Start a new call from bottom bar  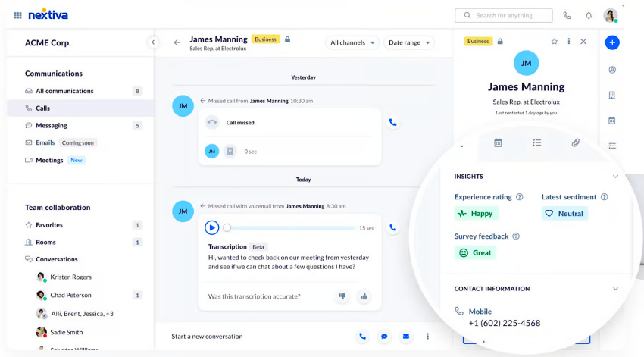coord(362,336)
